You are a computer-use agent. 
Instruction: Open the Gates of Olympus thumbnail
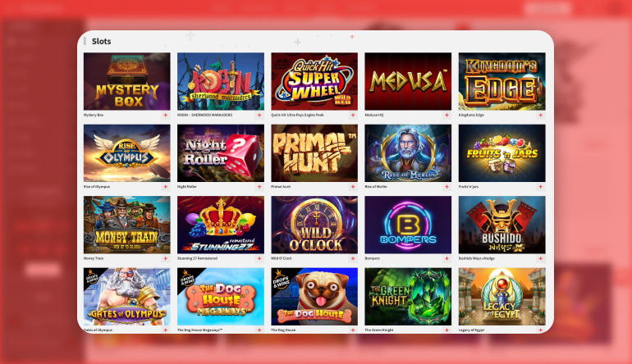(127, 296)
